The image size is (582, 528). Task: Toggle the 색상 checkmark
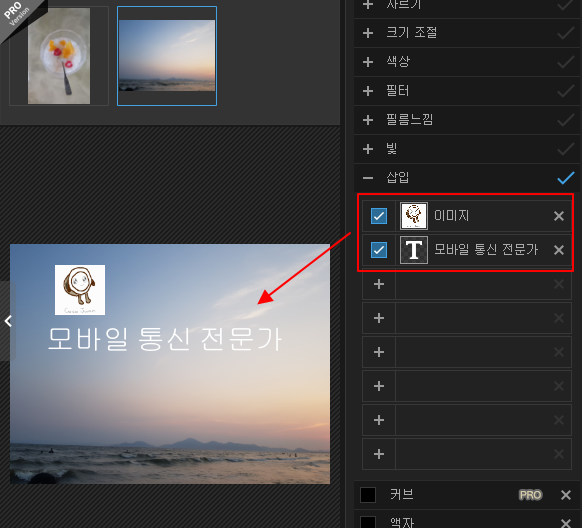[x=566, y=62]
